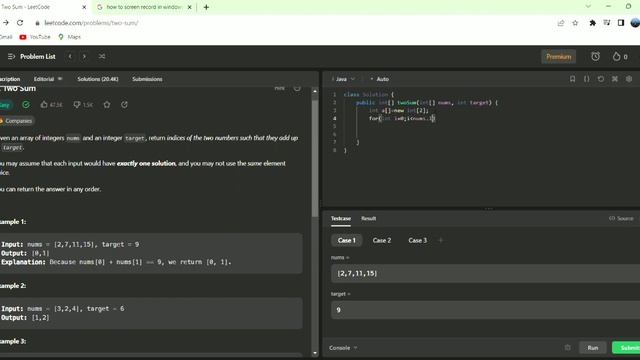
Task: Reset code to default icon
Action: [601, 79]
